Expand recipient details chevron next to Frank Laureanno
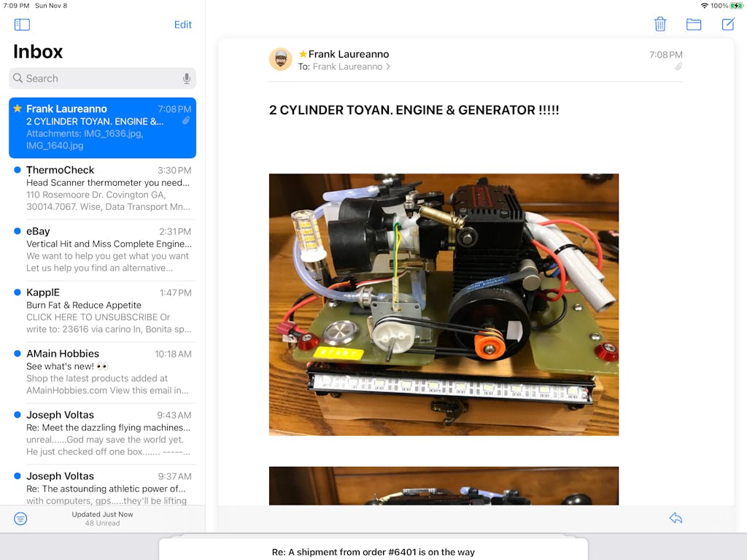Image resolution: width=747 pixels, height=560 pixels. (x=388, y=67)
